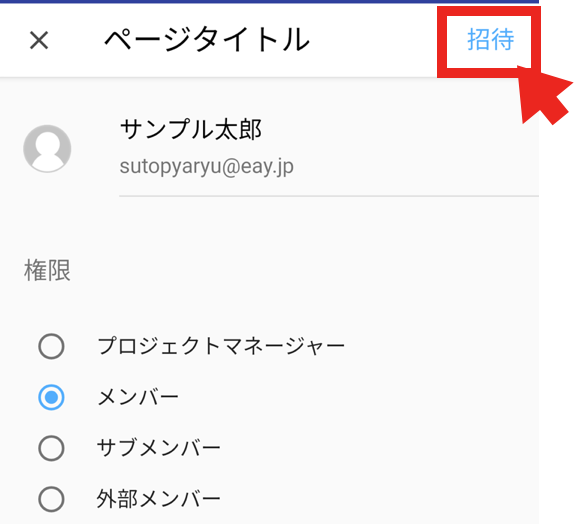Screen dimensions: 584x524
Task: Select the プロジェクトマネージャー radio circle
Action: pyautogui.click(x=51, y=346)
